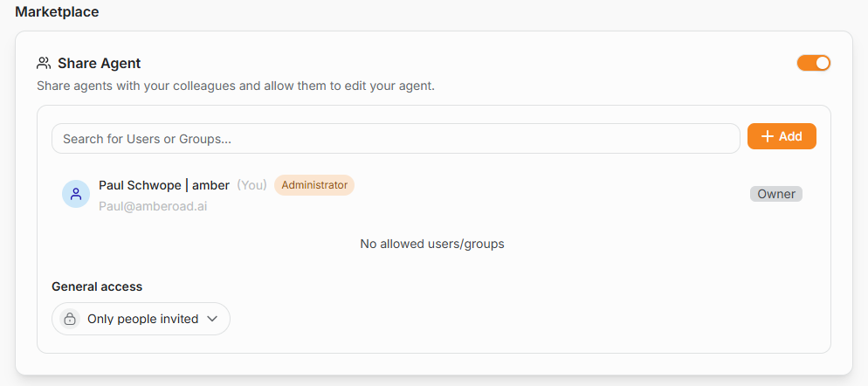Click the Marketplace heading
This screenshot has height=386, width=868.
57,12
